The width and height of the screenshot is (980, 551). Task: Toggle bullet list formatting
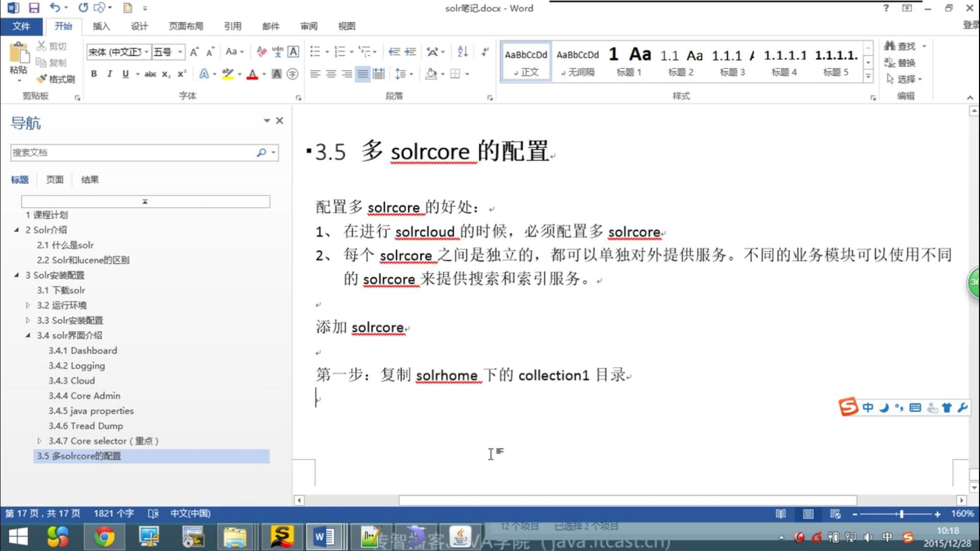(315, 52)
